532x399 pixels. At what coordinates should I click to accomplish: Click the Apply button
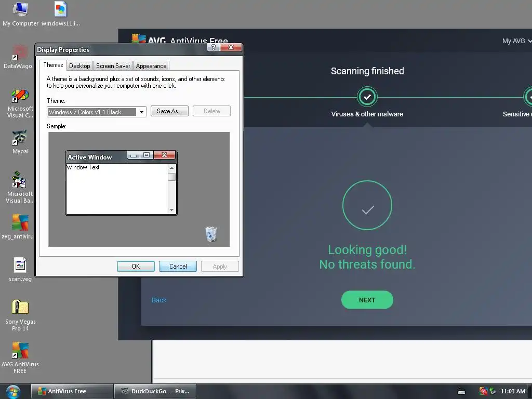tap(220, 267)
